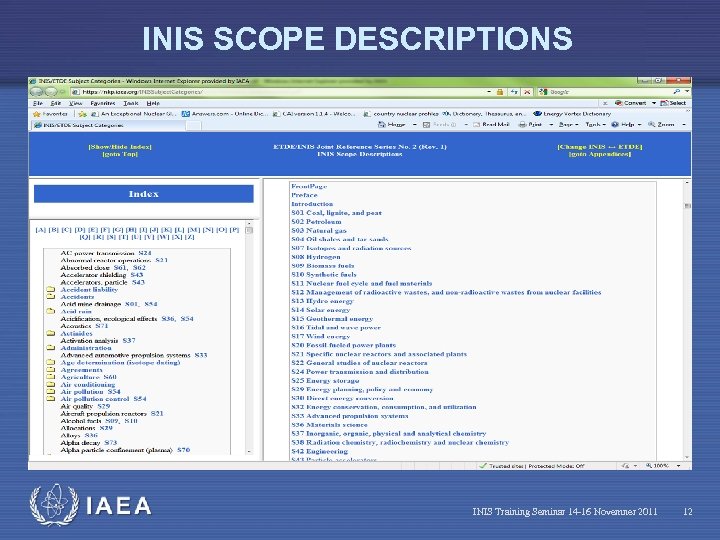
Task: Open the Edit menu
Action: click(x=56, y=103)
